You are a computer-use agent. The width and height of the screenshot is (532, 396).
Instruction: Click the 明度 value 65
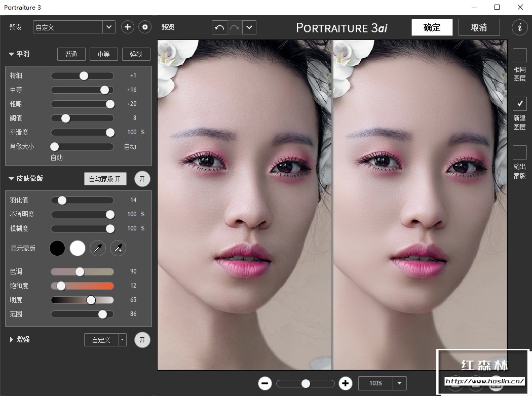pos(133,300)
